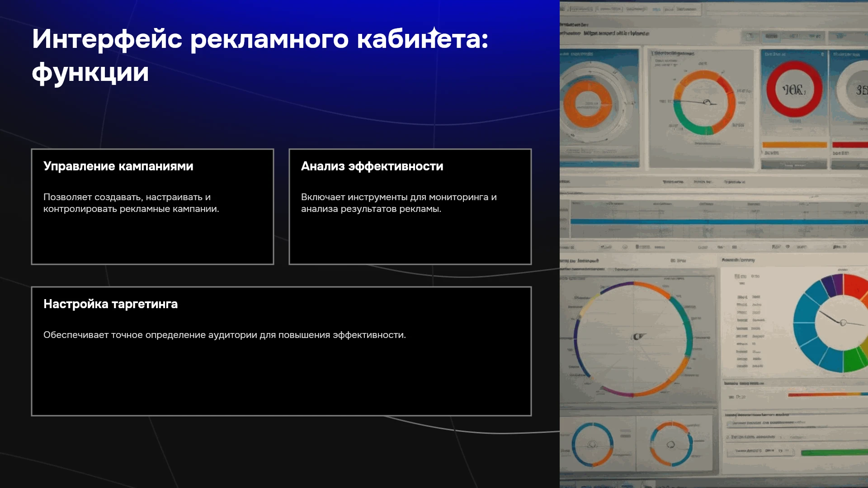
Task: Select the orange-green ring gauge with needle
Action: [x=704, y=103]
